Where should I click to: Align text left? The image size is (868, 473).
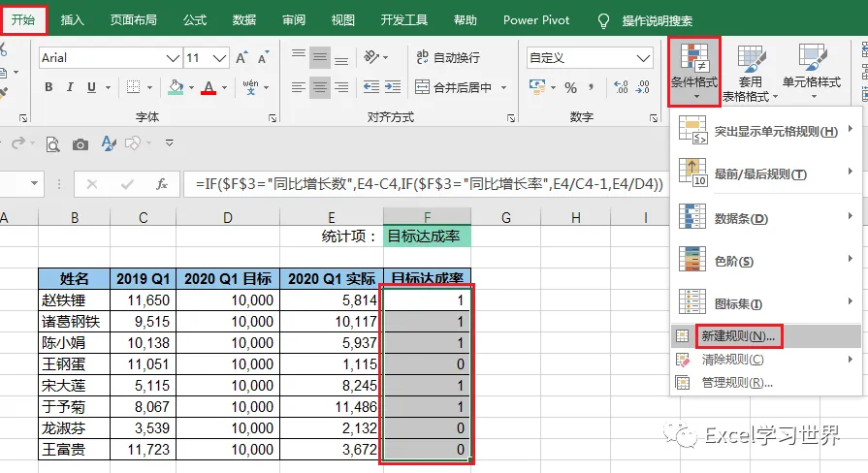299,87
